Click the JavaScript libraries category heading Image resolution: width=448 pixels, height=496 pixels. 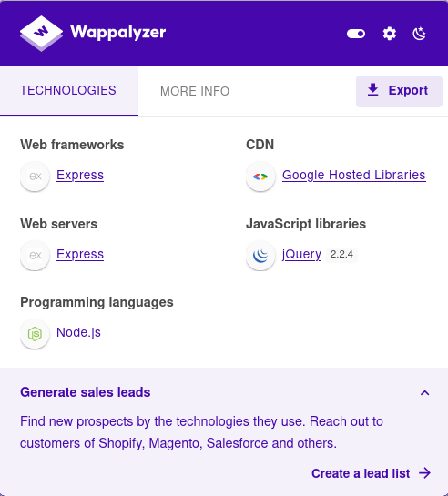pos(306,224)
